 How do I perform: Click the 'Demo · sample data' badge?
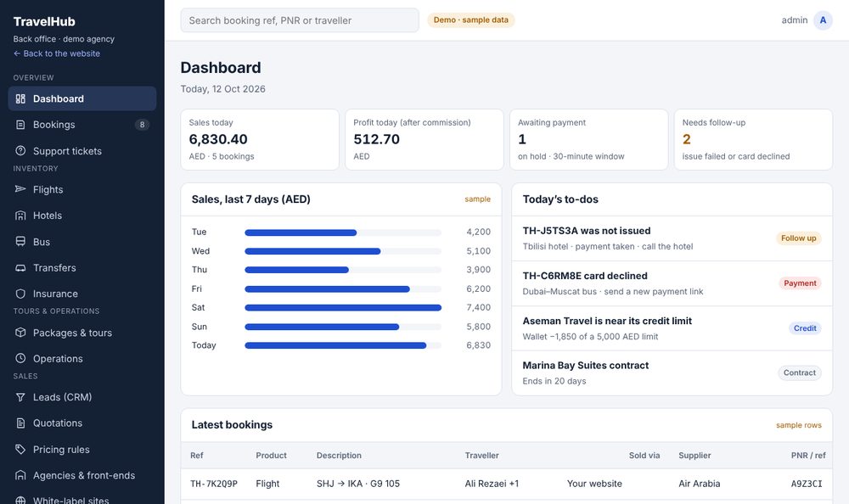pos(471,20)
